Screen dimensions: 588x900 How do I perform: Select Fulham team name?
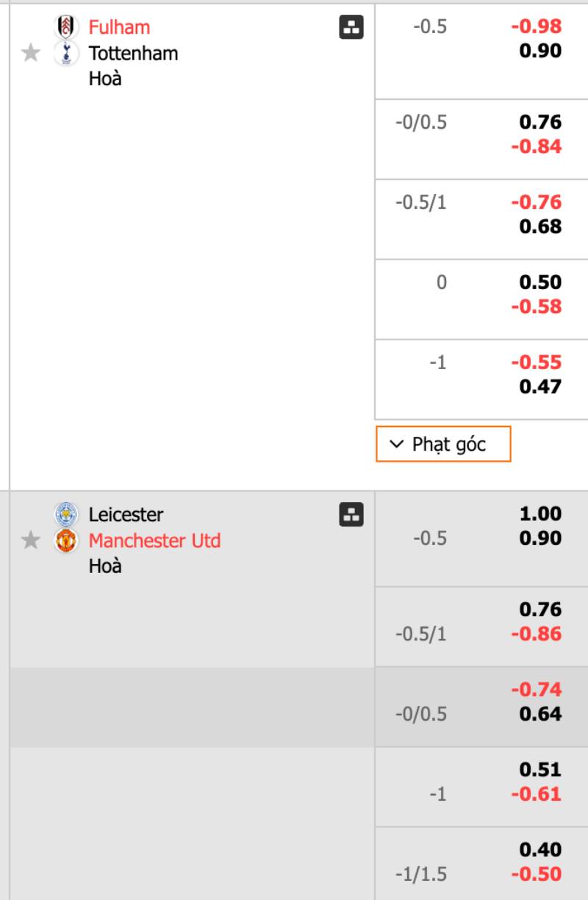tap(119, 27)
